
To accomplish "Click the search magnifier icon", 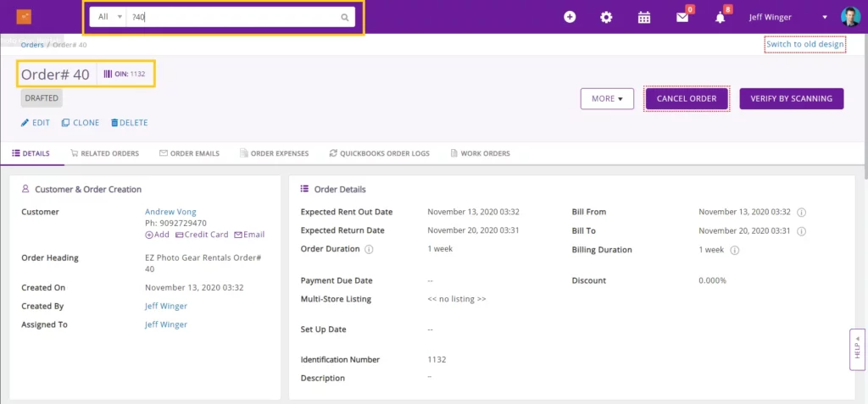I will pos(344,17).
